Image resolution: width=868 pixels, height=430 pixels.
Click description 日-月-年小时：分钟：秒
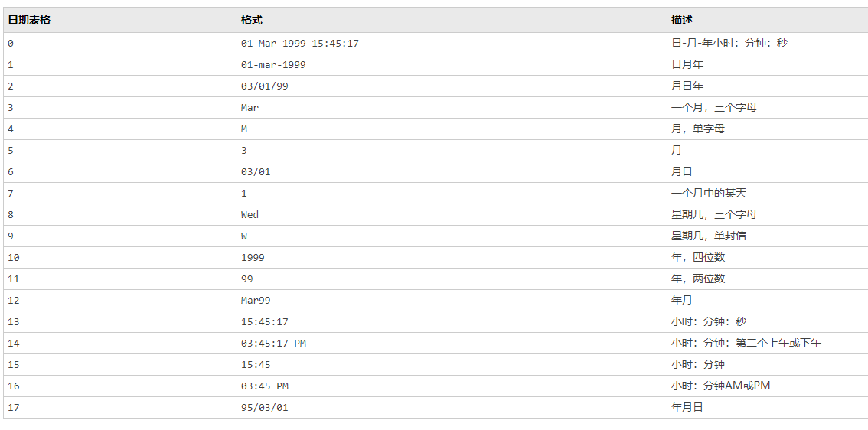[729, 44]
